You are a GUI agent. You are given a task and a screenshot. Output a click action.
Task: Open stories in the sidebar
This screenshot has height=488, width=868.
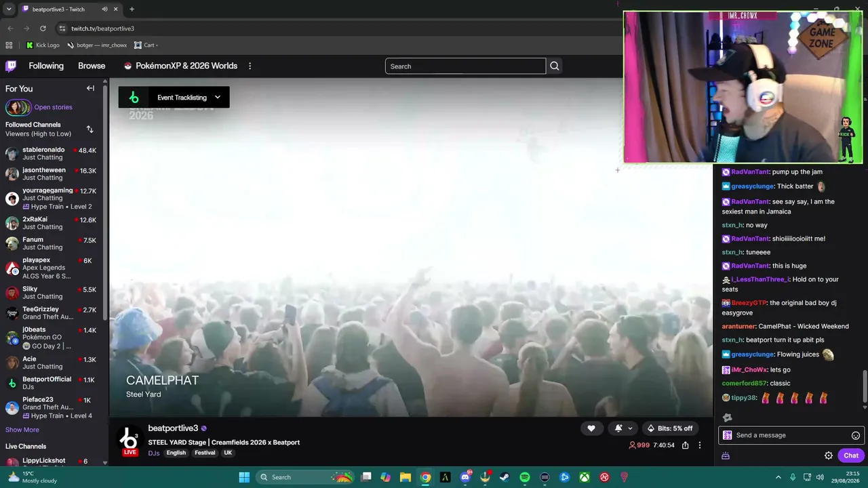pyautogui.click(x=39, y=107)
